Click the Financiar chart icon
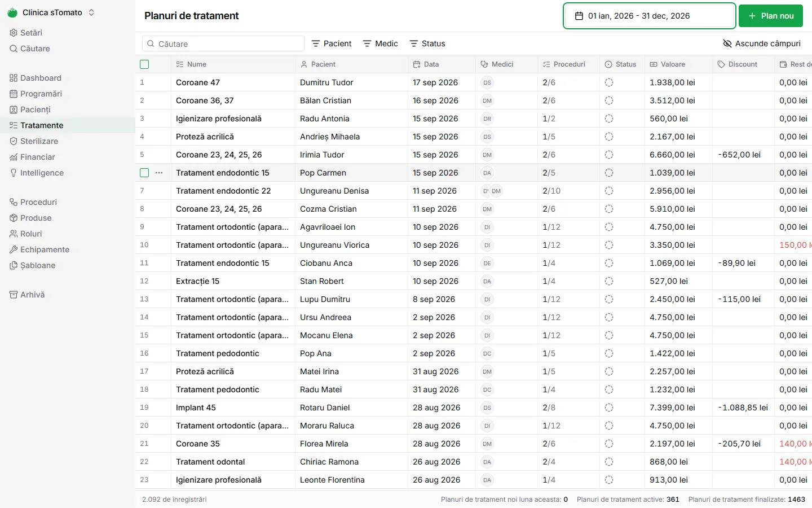The width and height of the screenshot is (812, 508). click(x=14, y=157)
